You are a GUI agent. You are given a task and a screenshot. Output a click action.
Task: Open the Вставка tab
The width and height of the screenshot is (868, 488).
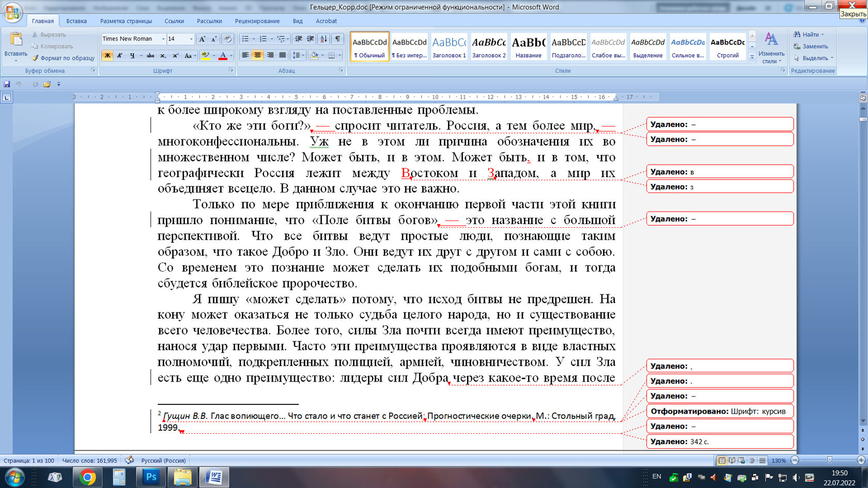[76, 21]
